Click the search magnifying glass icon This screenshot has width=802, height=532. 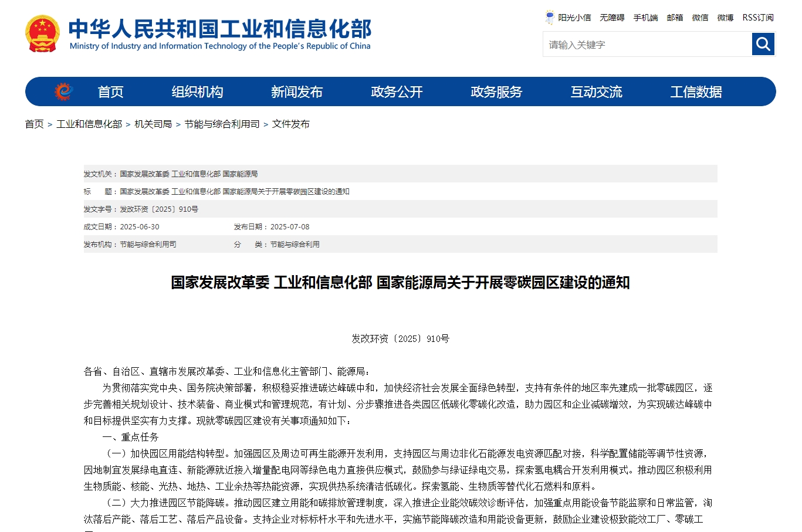click(x=762, y=44)
